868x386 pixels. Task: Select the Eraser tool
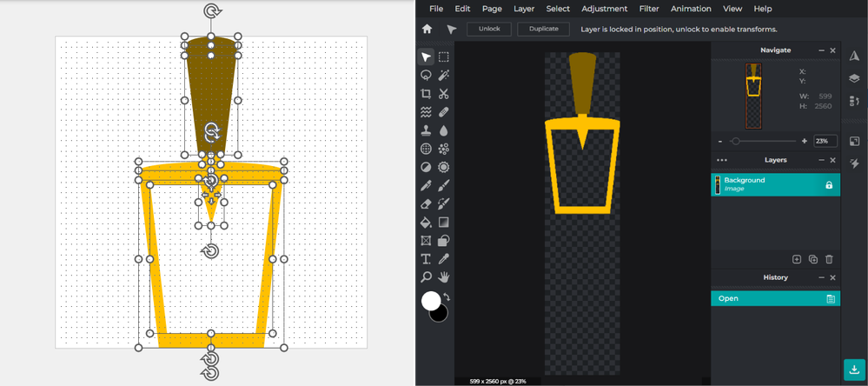pos(426,204)
